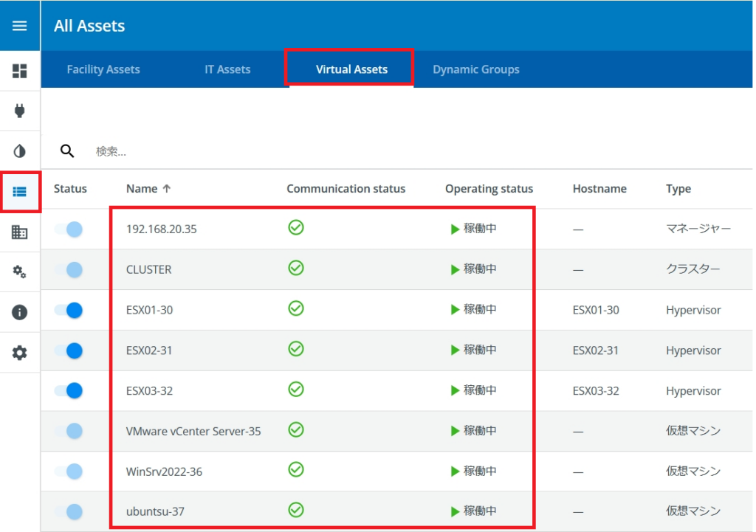Click the green communication status checkmark for ESX02-31
The width and height of the screenshot is (756, 532).
click(295, 350)
